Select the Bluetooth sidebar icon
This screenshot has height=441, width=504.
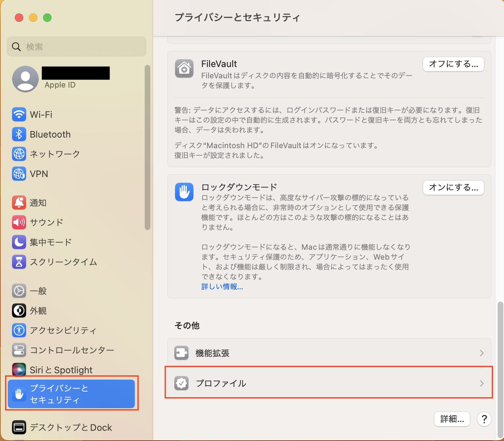click(x=19, y=134)
